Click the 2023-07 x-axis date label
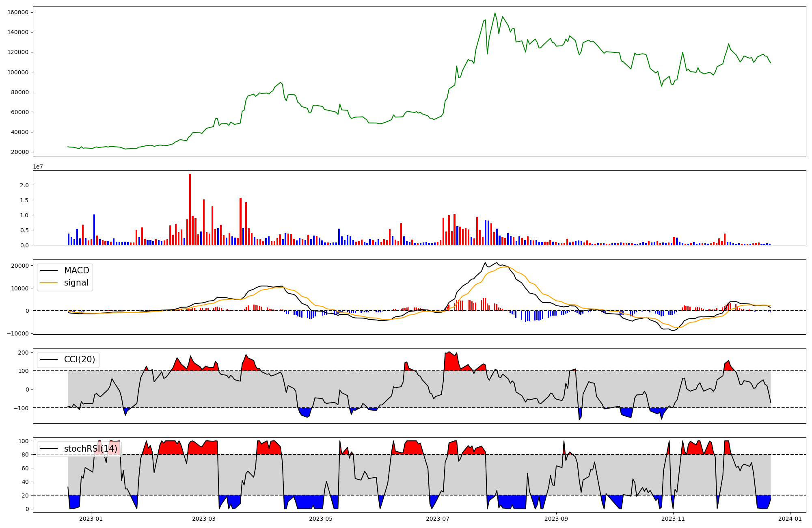The width and height of the screenshot is (812, 528). tap(438, 519)
